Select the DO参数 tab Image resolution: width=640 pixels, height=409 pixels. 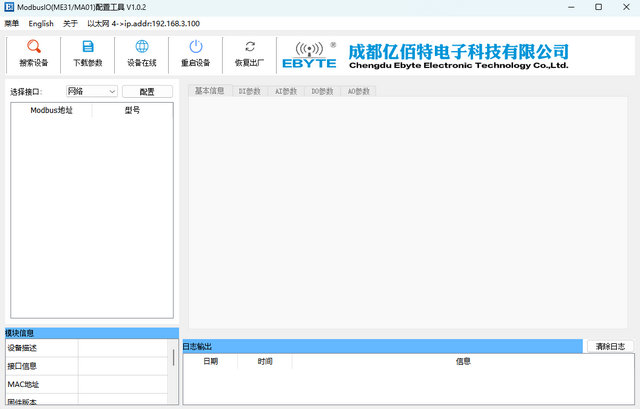pyautogui.click(x=322, y=91)
